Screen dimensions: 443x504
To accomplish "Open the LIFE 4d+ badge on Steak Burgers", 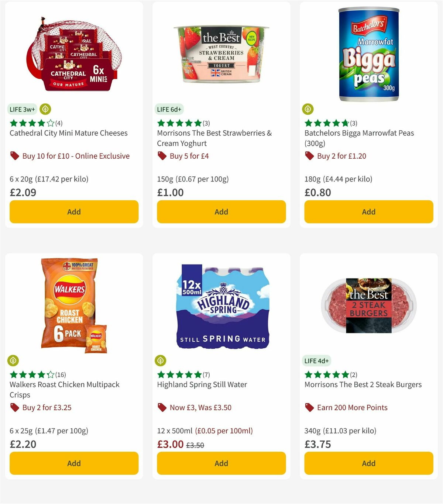I will (x=317, y=360).
